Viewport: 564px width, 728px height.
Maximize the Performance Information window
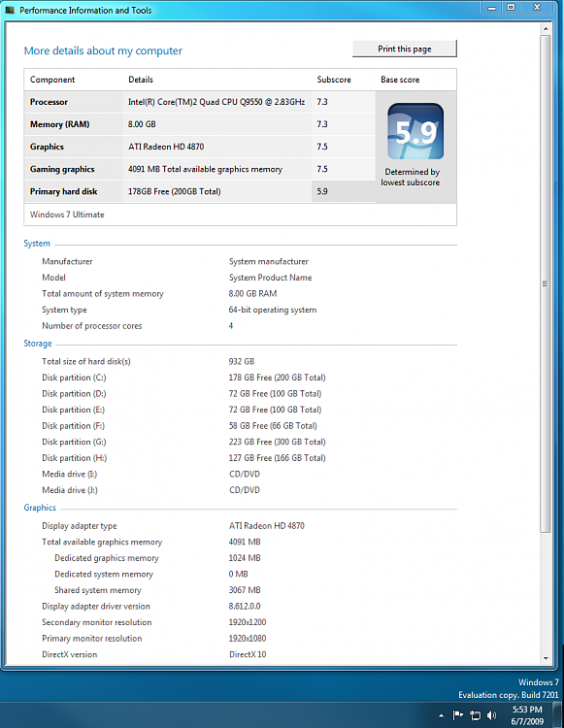click(x=511, y=8)
